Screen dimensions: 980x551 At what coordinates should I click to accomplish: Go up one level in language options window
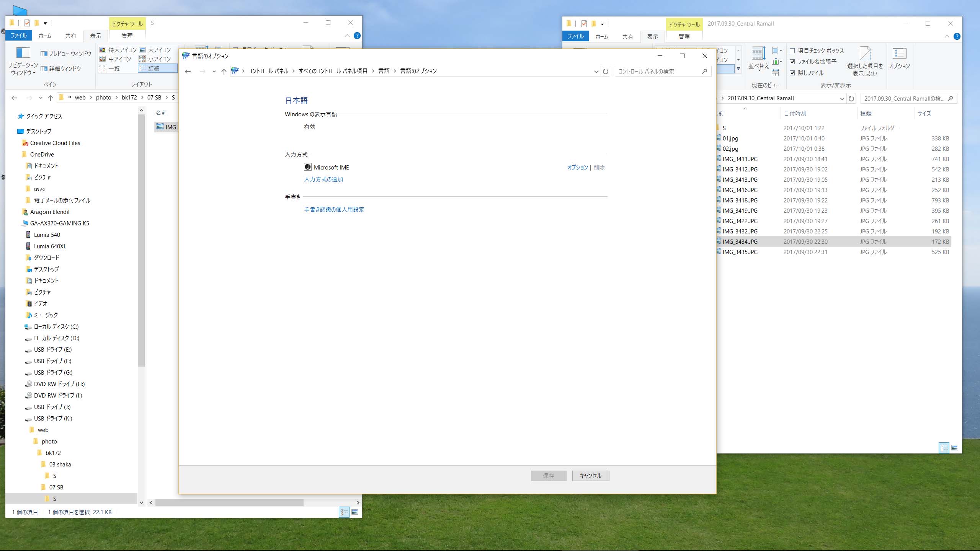click(x=224, y=72)
